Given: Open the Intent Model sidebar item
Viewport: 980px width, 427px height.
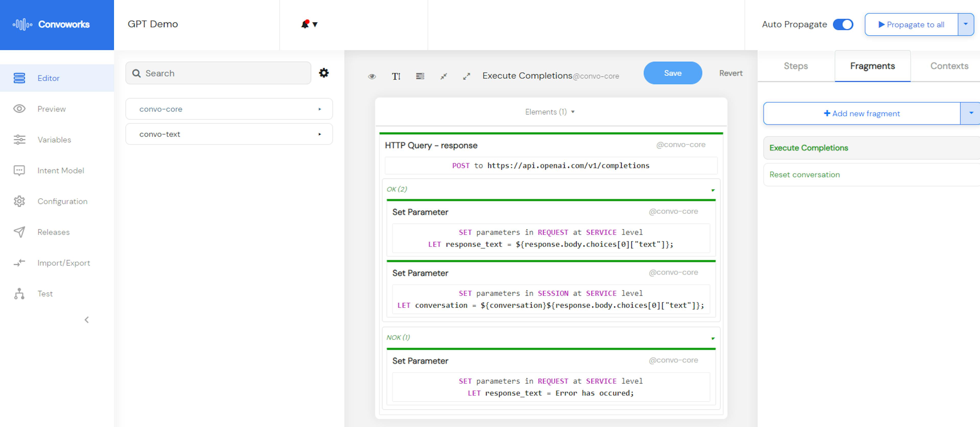Looking at the screenshot, I should (x=57, y=170).
